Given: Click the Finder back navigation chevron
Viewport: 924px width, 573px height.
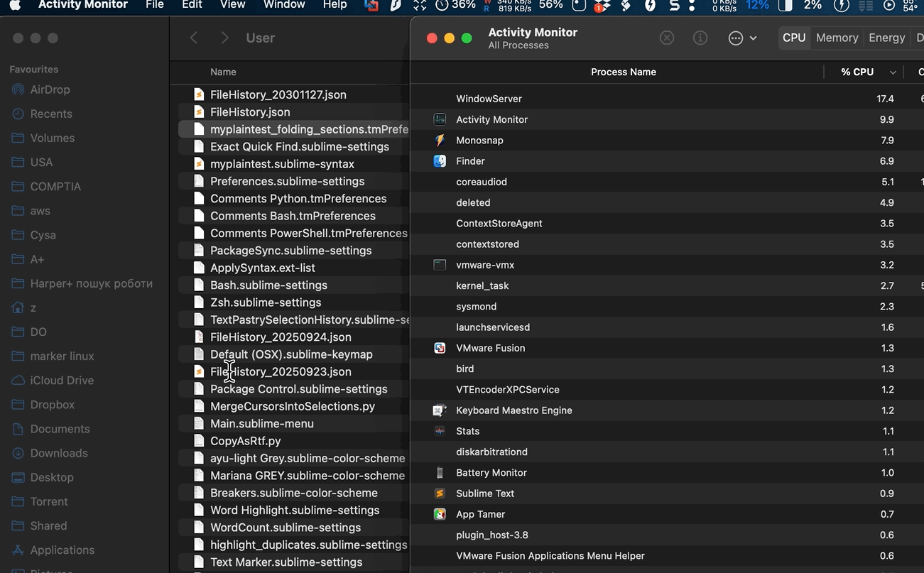Looking at the screenshot, I should [x=194, y=38].
